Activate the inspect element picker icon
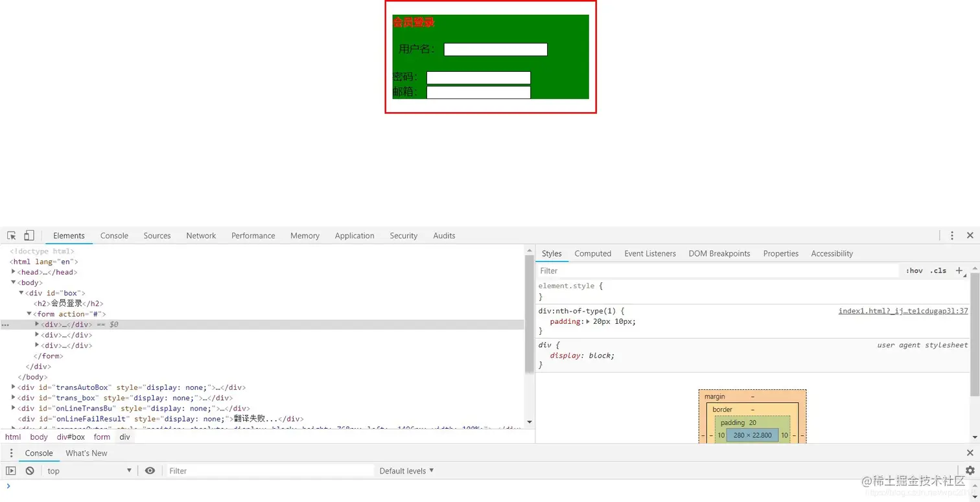This screenshot has width=980, height=502. [x=12, y=236]
